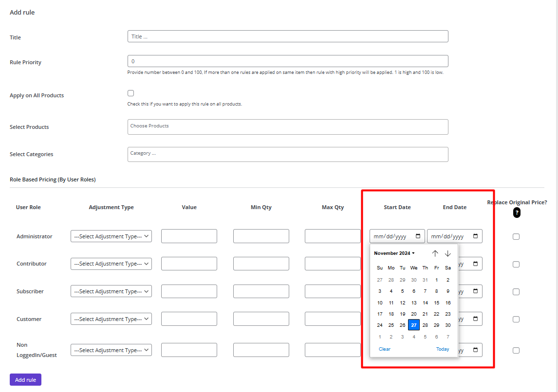Click into the Title input field
The height and width of the screenshot is (392, 558).
tap(287, 36)
